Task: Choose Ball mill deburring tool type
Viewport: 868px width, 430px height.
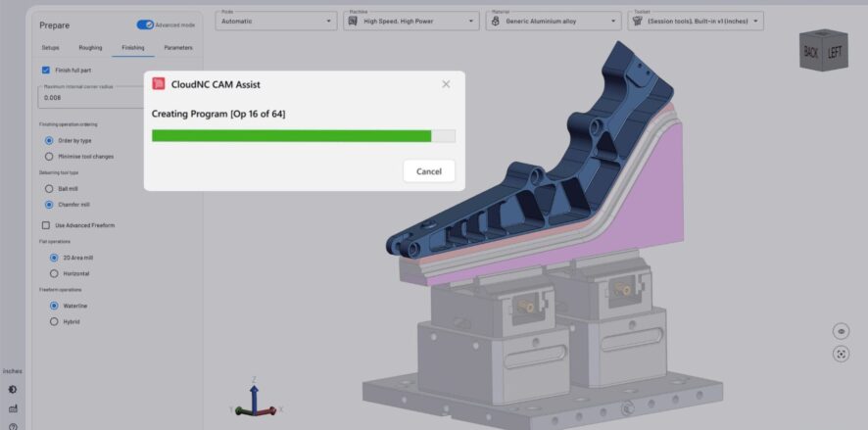Action: click(x=49, y=189)
